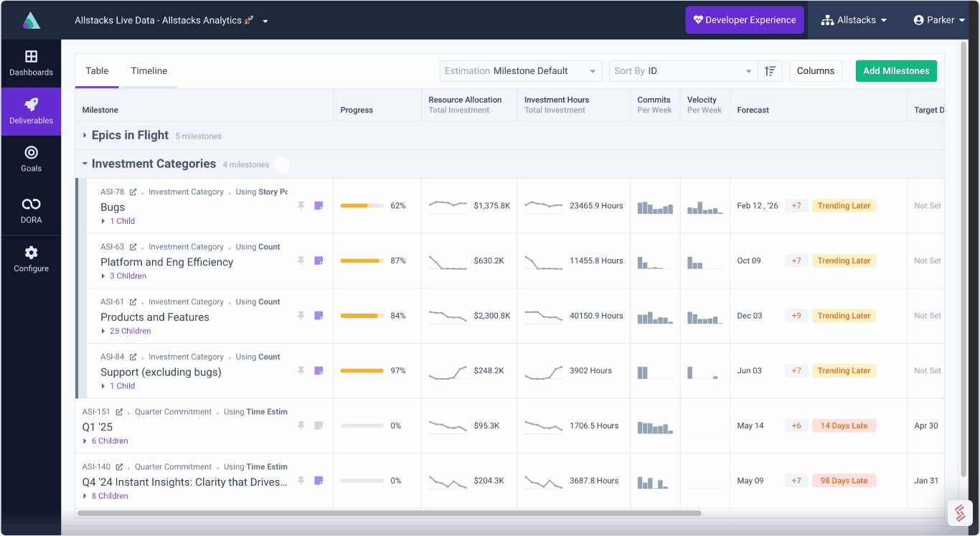Open Dashboards in the sidebar

tap(31, 63)
